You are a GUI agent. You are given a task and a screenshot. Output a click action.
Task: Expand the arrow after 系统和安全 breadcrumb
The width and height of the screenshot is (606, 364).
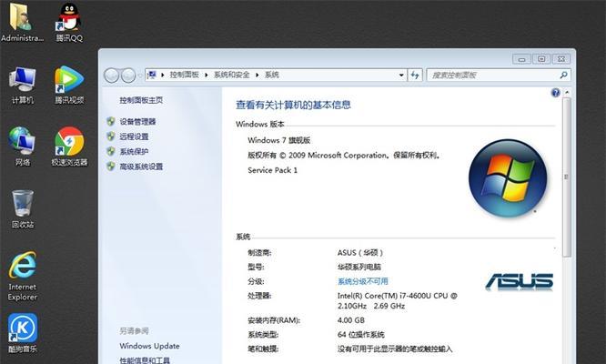pos(257,75)
